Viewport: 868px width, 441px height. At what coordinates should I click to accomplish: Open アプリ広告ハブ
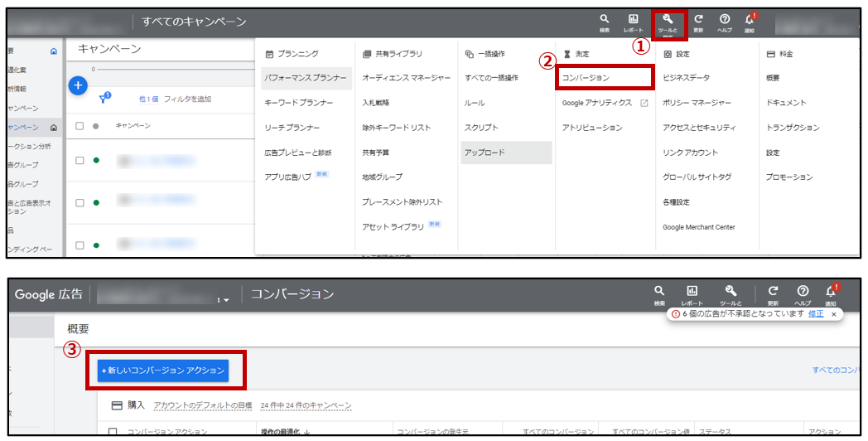click(288, 177)
